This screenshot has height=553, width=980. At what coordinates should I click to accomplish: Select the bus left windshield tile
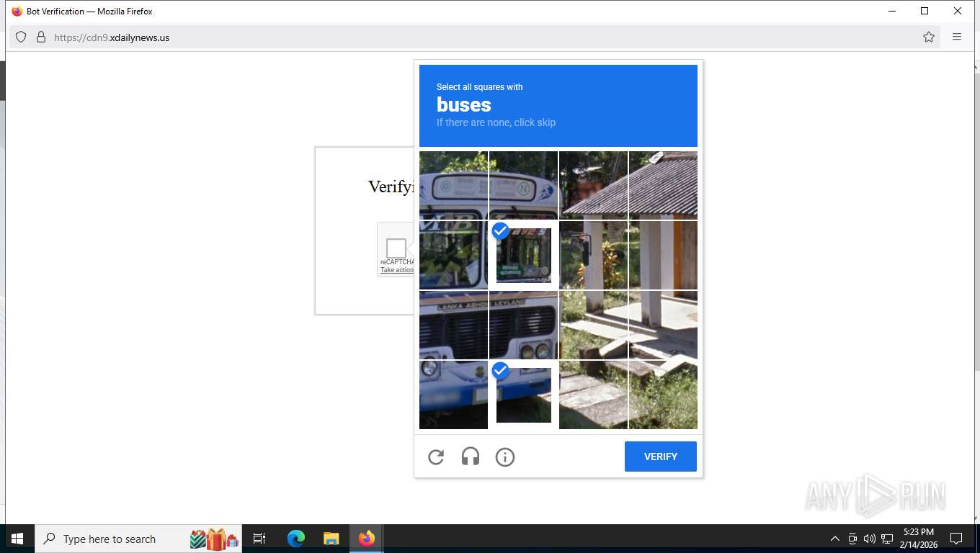[x=453, y=256]
